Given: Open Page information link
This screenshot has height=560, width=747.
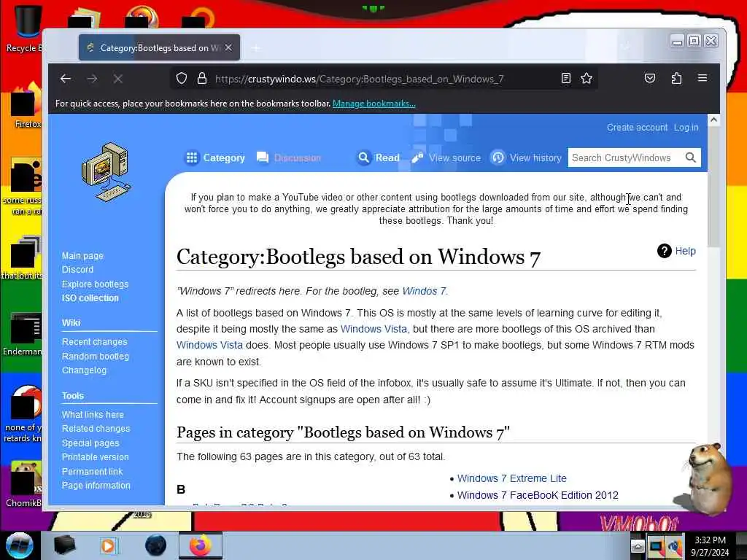Looking at the screenshot, I should (x=96, y=485).
